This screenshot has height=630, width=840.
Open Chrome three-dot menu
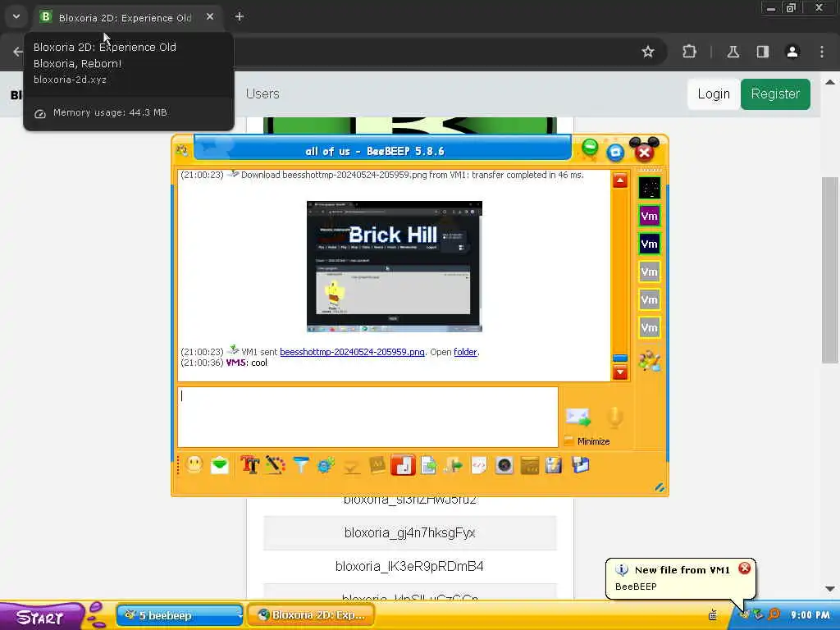(822, 52)
